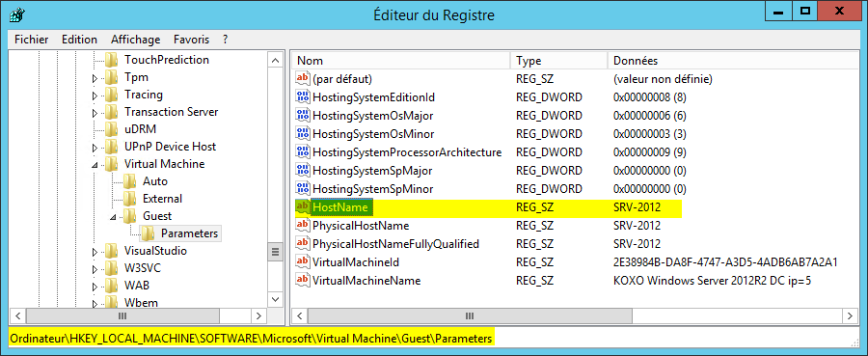Click the WAB folder icon

click(112, 286)
